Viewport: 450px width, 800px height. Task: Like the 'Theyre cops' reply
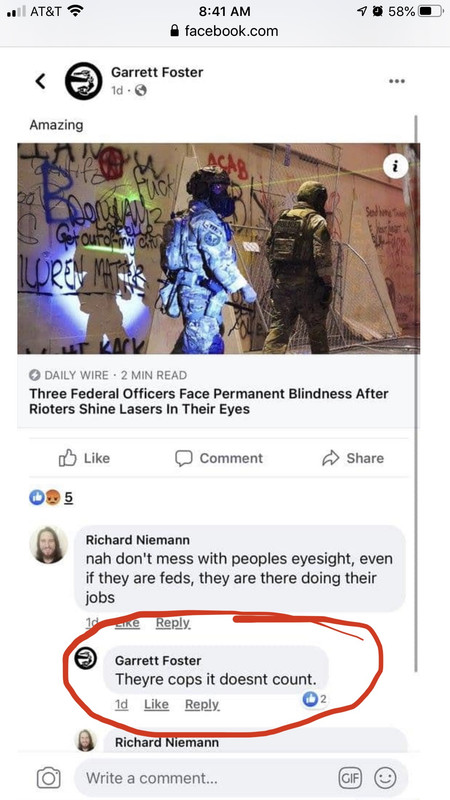click(156, 704)
